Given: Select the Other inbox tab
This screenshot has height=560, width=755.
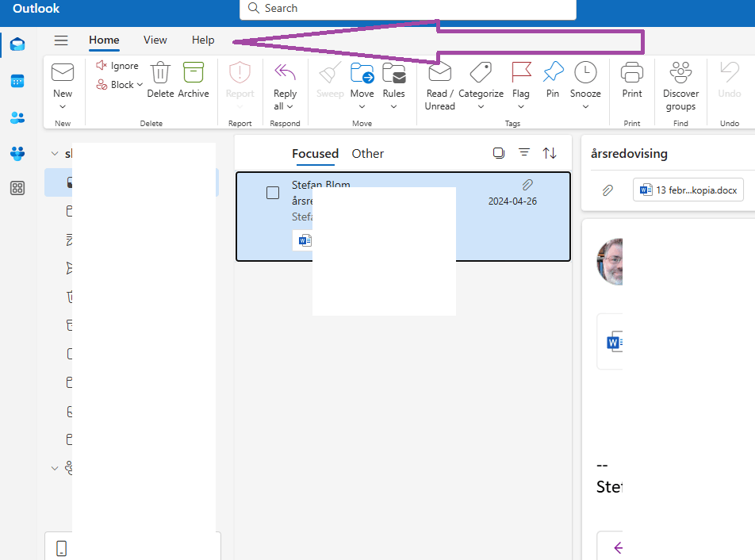Looking at the screenshot, I should pyautogui.click(x=368, y=154).
